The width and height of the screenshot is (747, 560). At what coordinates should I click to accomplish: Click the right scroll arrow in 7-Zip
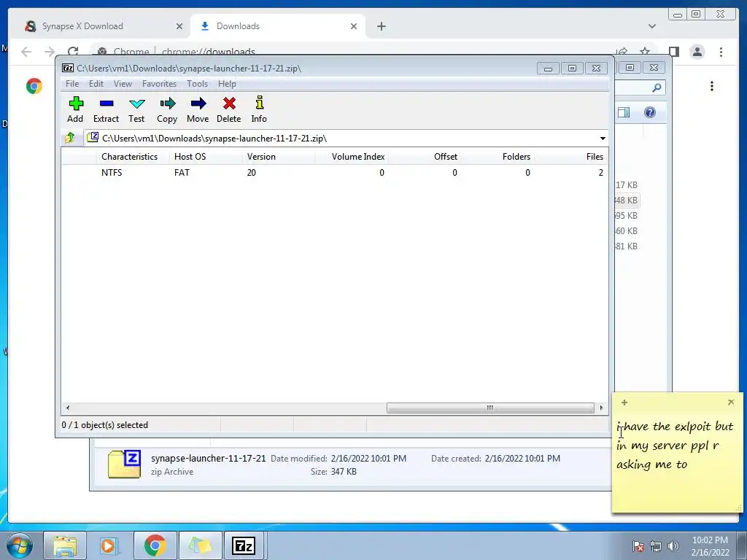(601, 408)
